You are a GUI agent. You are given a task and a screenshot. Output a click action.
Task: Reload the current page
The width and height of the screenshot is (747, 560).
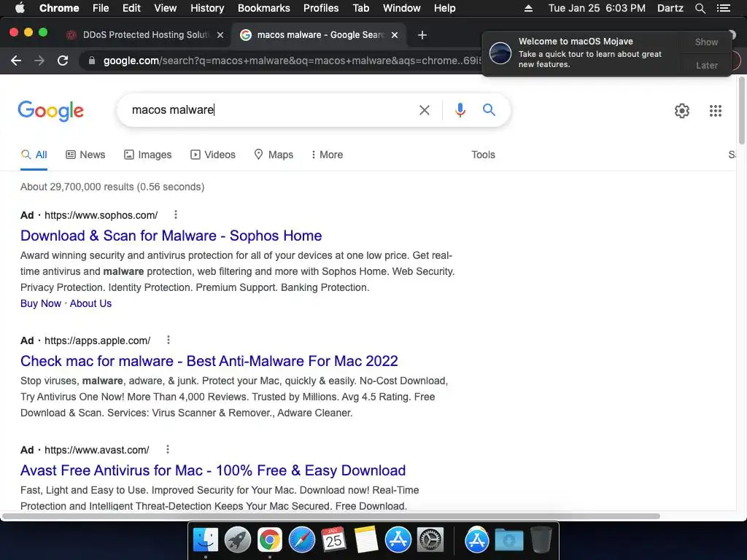coord(63,61)
